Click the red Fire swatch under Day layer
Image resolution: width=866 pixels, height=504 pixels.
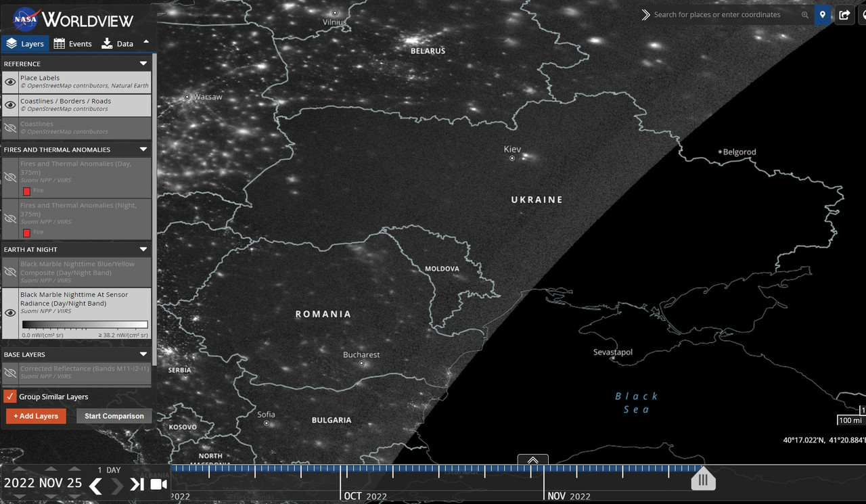click(26, 191)
